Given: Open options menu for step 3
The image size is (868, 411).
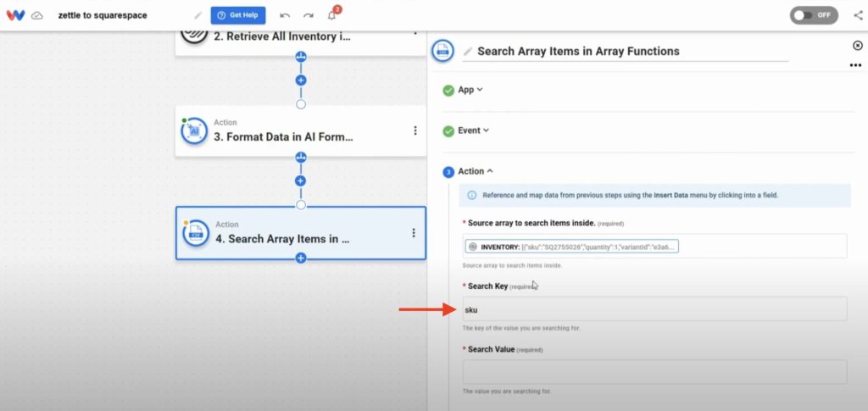Looking at the screenshot, I should click(x=415, y=131).
